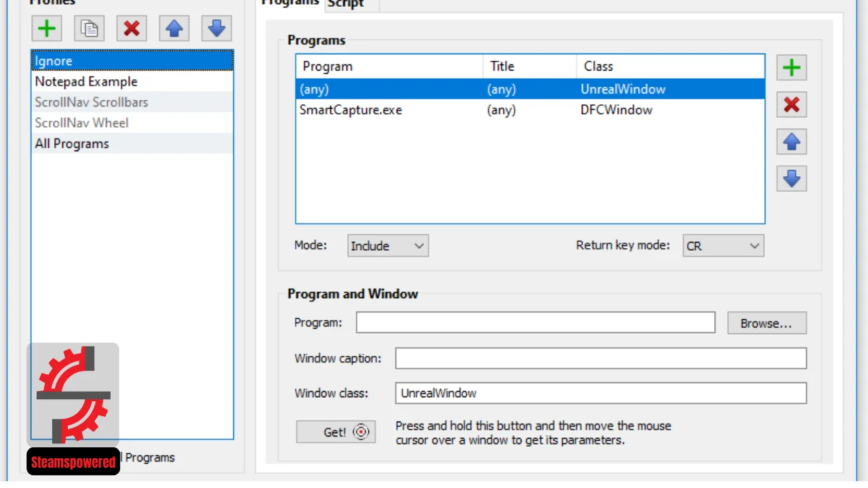Click the Browse... button

(767, 323)
